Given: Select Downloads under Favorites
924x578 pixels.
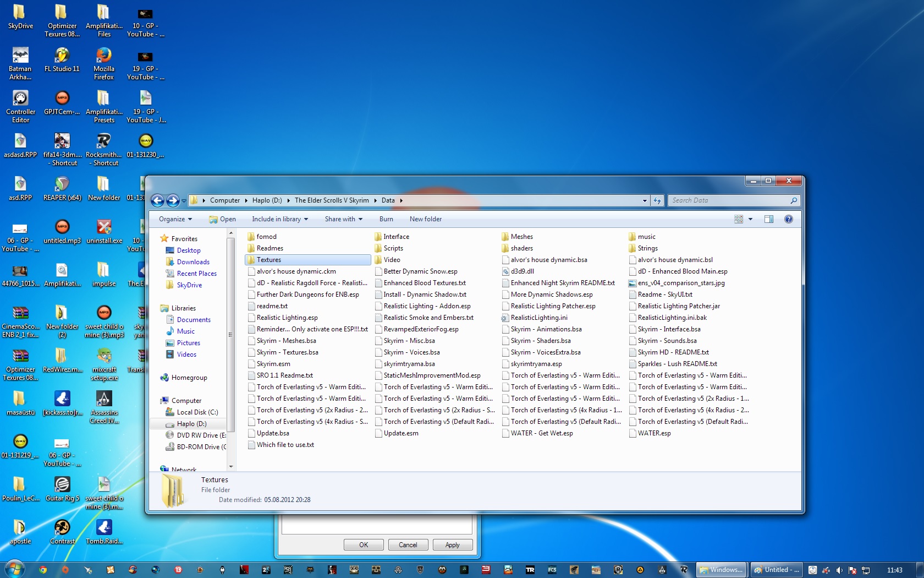Looking at the screenshot, I should (193, 262).
